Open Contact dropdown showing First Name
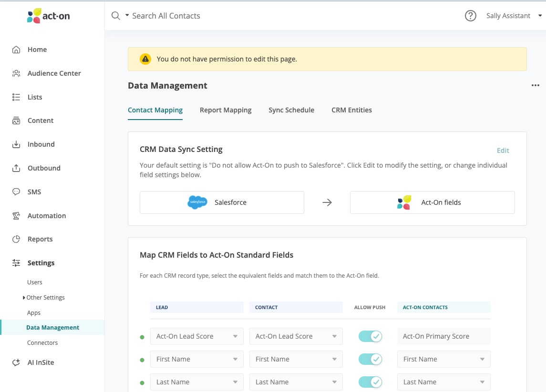The height and width of the screenshot is (392, 546). [296, 359]
